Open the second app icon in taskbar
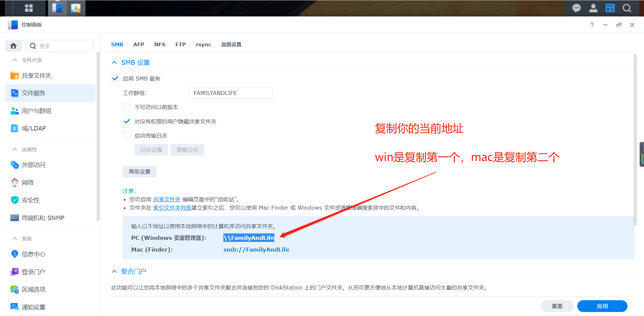This screenshot has width=644, height=316. pyautogui.click(x=76, y=8)
